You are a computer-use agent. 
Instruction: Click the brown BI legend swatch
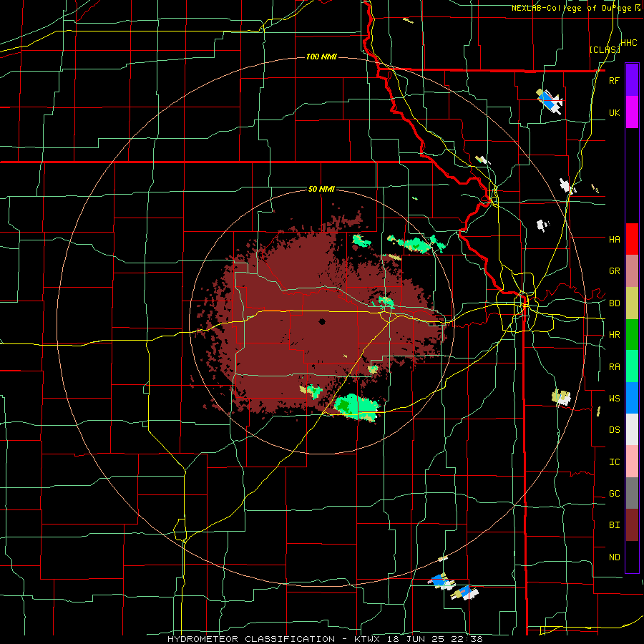point(632,525)
